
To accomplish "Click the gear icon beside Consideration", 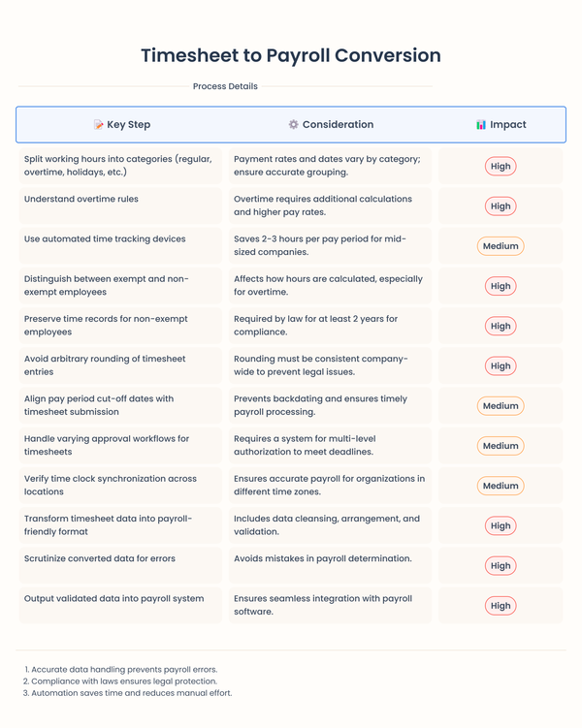I will pos(294,124).
